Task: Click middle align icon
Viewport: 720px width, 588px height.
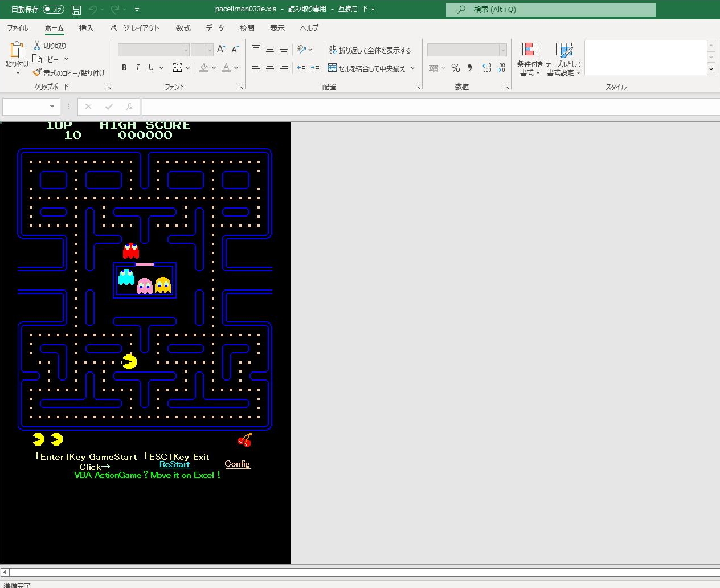Action: point(270,50)
